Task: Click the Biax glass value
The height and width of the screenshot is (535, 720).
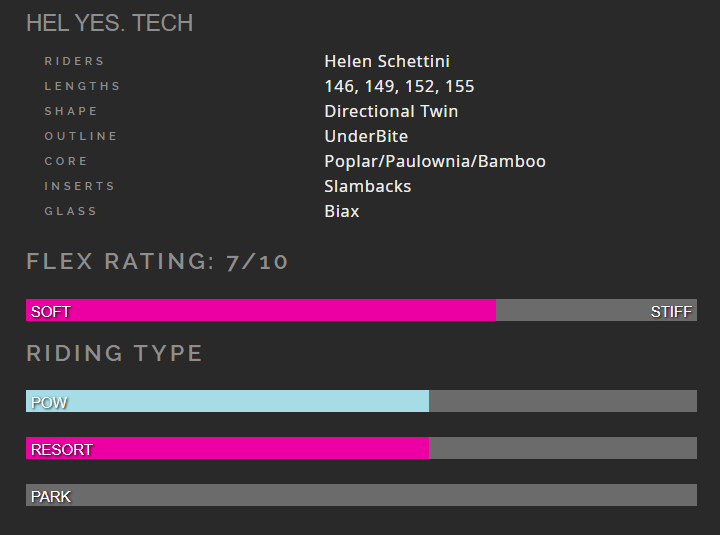Action: tap(342, 211)
